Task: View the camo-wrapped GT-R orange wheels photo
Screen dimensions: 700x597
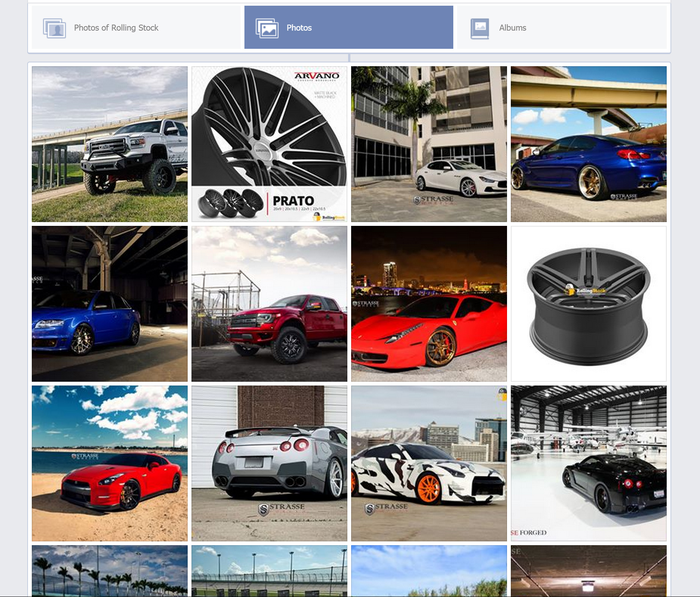Action: [429, 463]
